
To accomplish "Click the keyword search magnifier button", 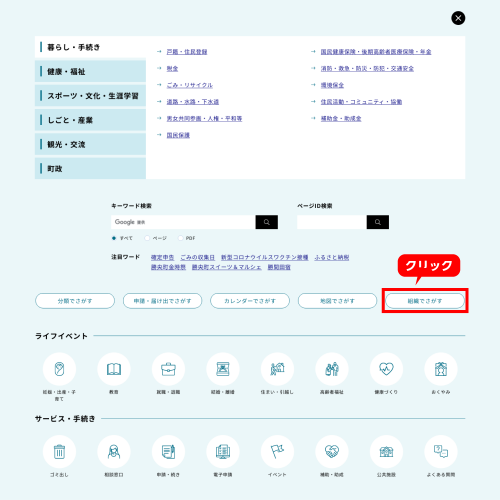I will click(x=267, y=222).
